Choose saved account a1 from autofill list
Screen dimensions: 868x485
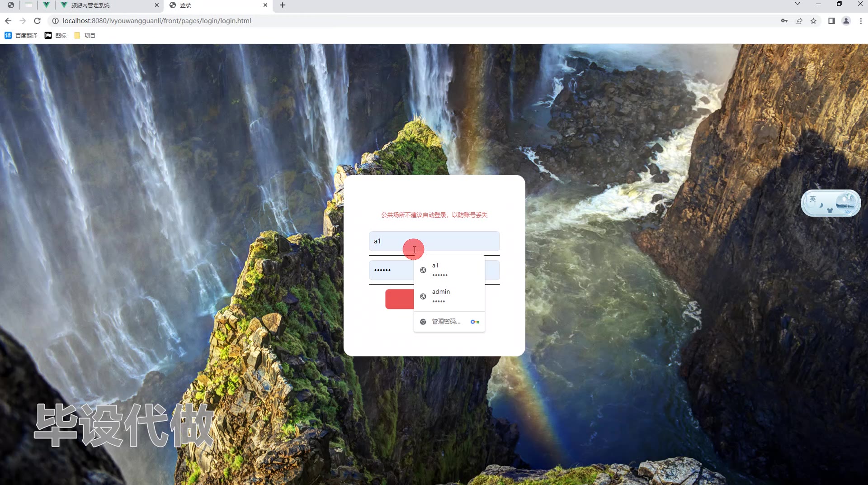[449, 270]
